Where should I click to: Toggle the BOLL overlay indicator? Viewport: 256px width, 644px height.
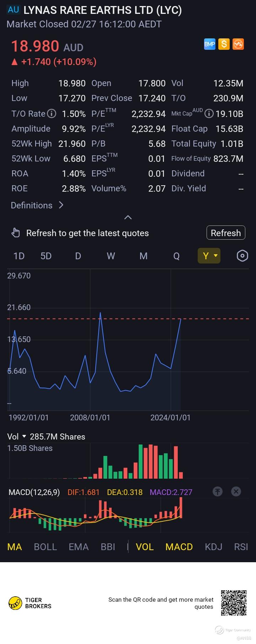pos(45,547)
